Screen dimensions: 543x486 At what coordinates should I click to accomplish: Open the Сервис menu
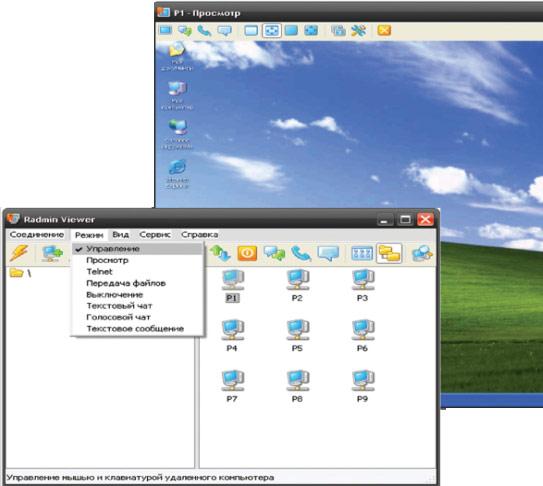(x=155, y=235)
